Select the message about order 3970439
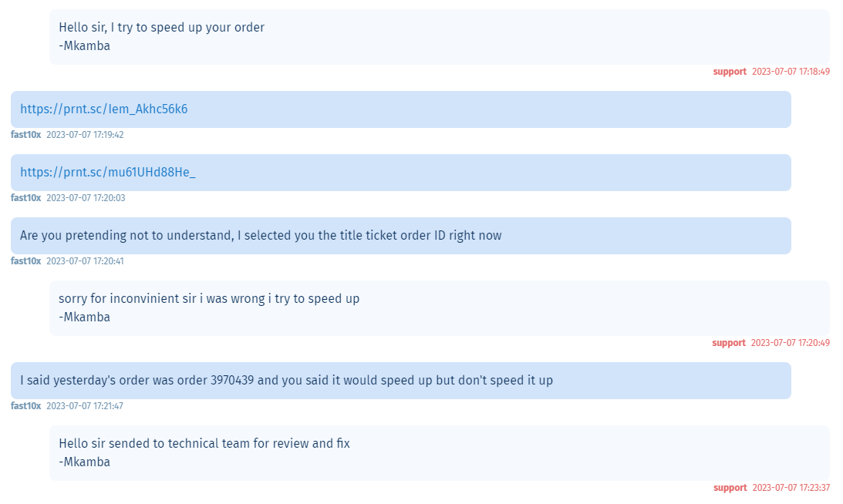 (x=400, y=381)
